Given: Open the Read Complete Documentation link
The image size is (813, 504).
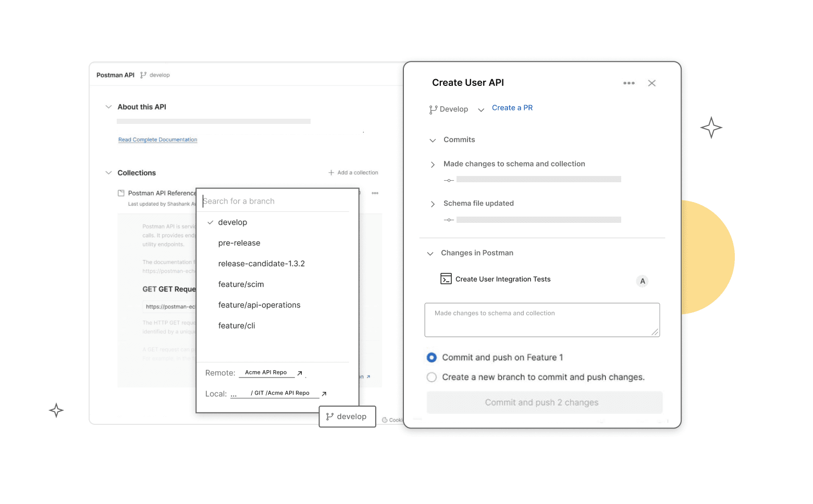Looking at the screenshot, I should click(158, 140).
